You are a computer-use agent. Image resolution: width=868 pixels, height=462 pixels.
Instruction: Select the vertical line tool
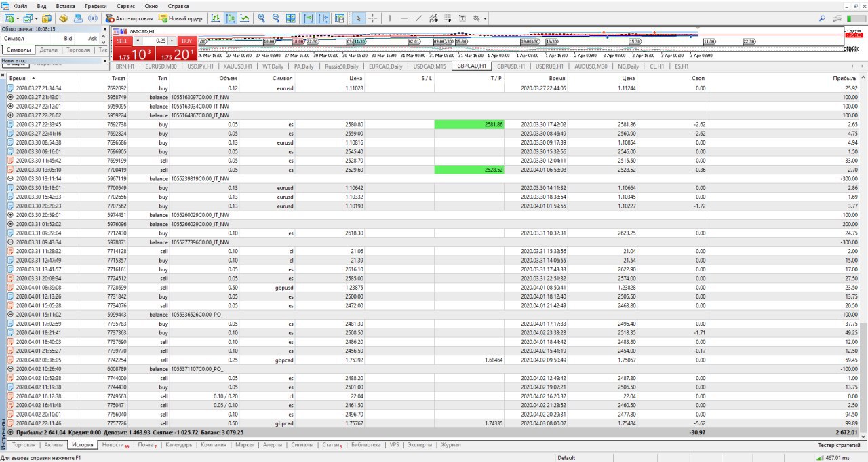pyautogui.click(x=389, y=18)
